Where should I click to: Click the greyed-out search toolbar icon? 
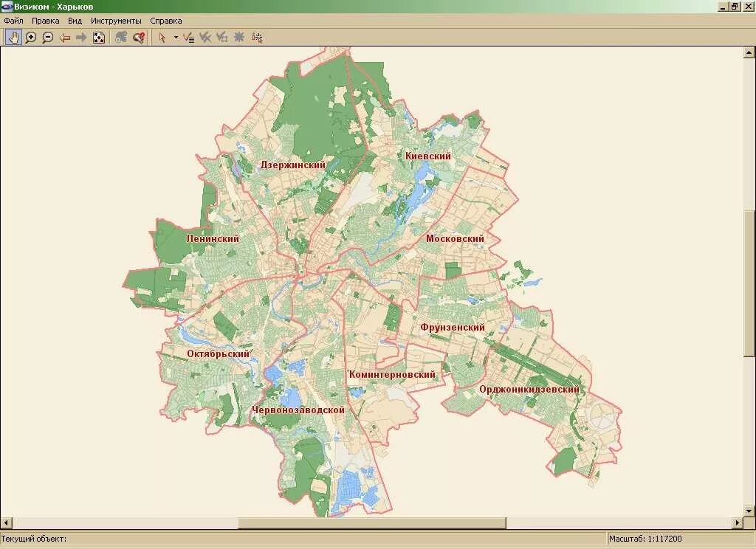[121, 37]
